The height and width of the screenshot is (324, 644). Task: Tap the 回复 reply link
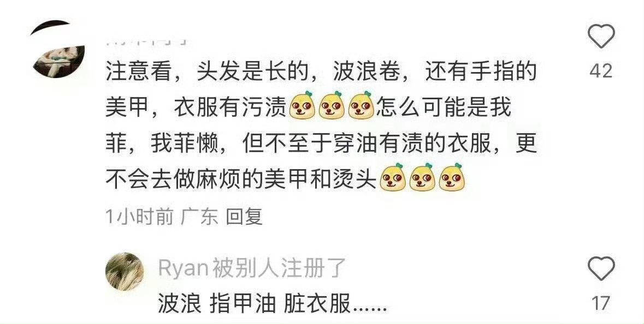coord(244,217)
